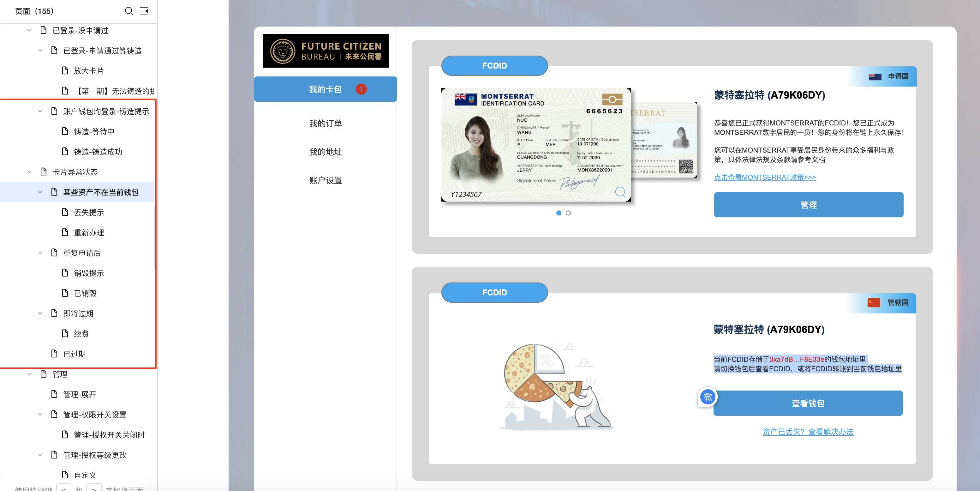
Task: Open the 我的订单 menu item
Action: pyautogui.click(x=325, y=123)
